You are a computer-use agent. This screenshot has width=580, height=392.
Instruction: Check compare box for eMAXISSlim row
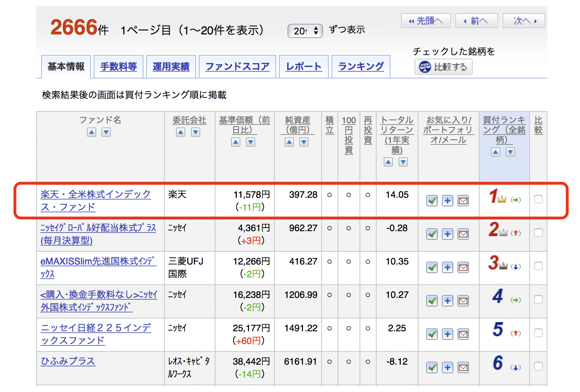(538, 266)
